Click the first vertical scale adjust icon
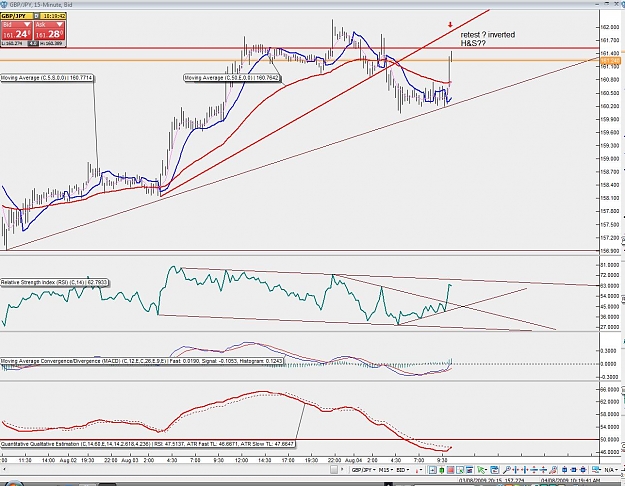This screenshot has width=625, height=486. click(x=534, y=470)
